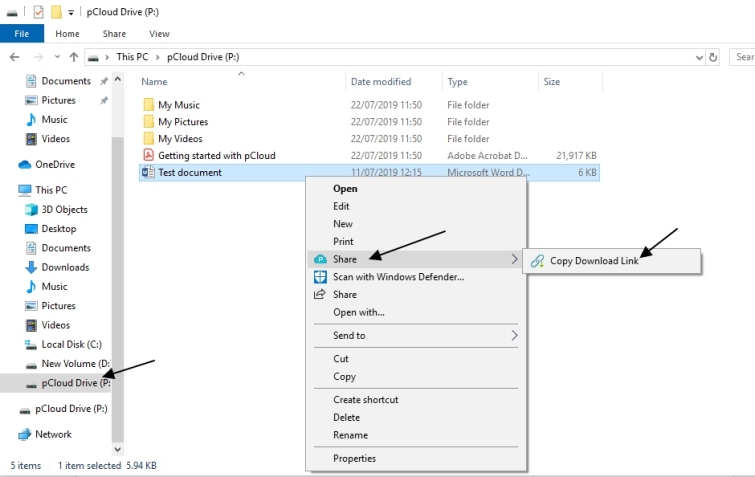Click the Windows share arrow icon

(320, 294)
